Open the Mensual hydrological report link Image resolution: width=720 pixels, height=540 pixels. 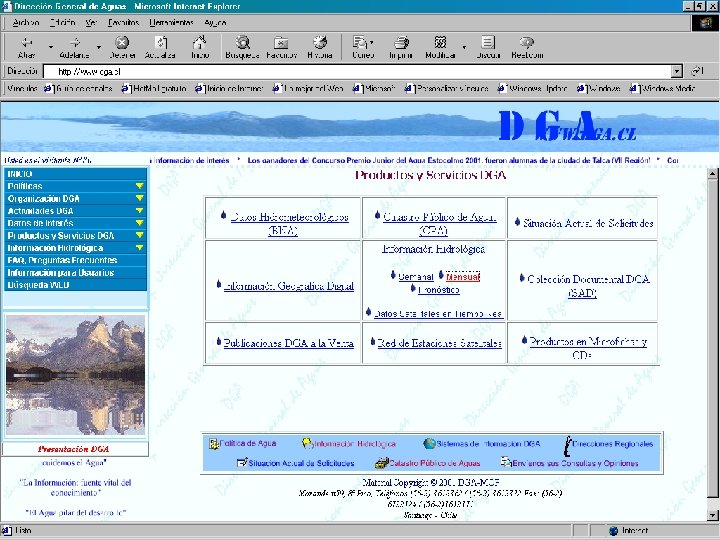coord(462,277)
